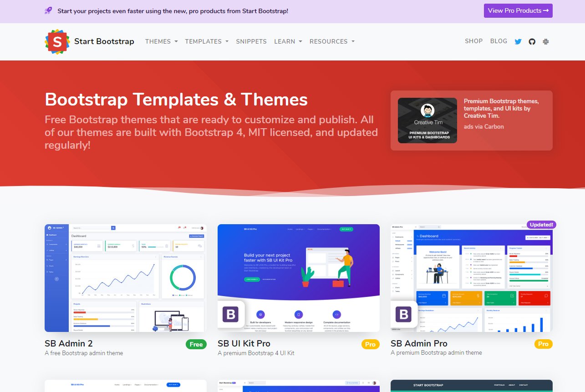Viewport: 585px width, 392px height.
Task: Open the Blog link
Action: (x=499, y=41)
